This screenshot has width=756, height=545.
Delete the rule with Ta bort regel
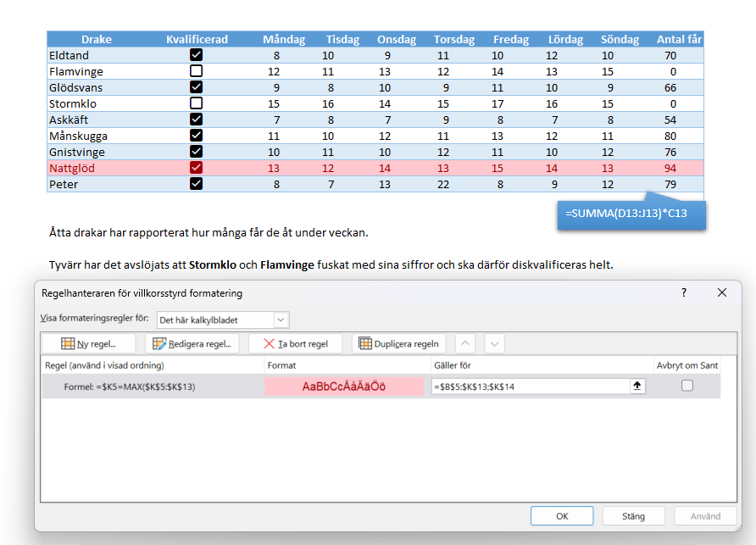tap(296, 344)
